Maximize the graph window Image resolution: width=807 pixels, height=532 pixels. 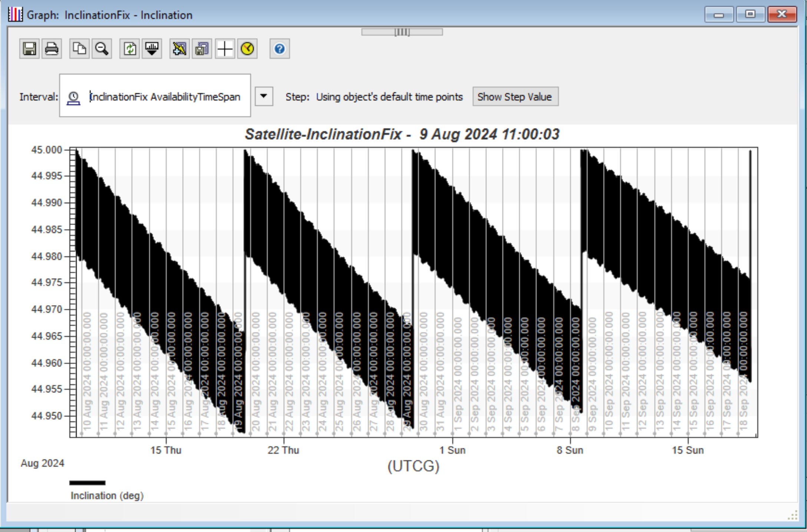point(750,15)
